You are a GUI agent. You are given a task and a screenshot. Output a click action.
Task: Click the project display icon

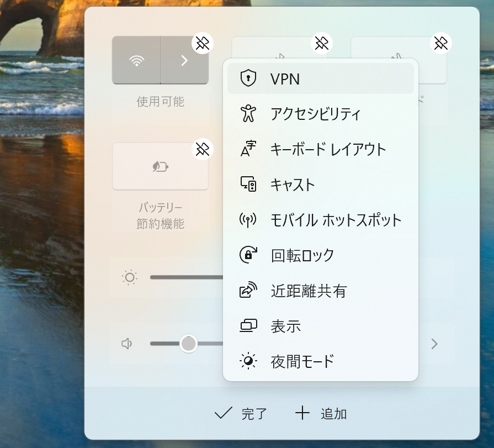248,326
